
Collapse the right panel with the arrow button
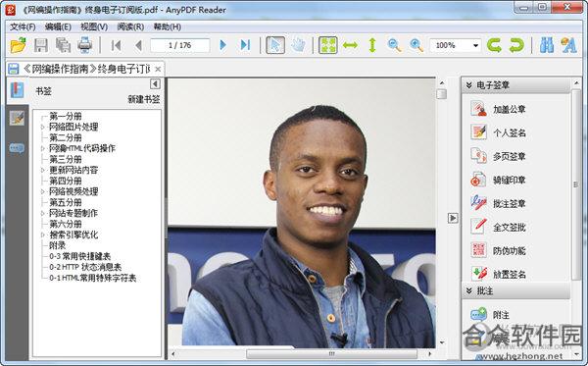coord(453,218)
